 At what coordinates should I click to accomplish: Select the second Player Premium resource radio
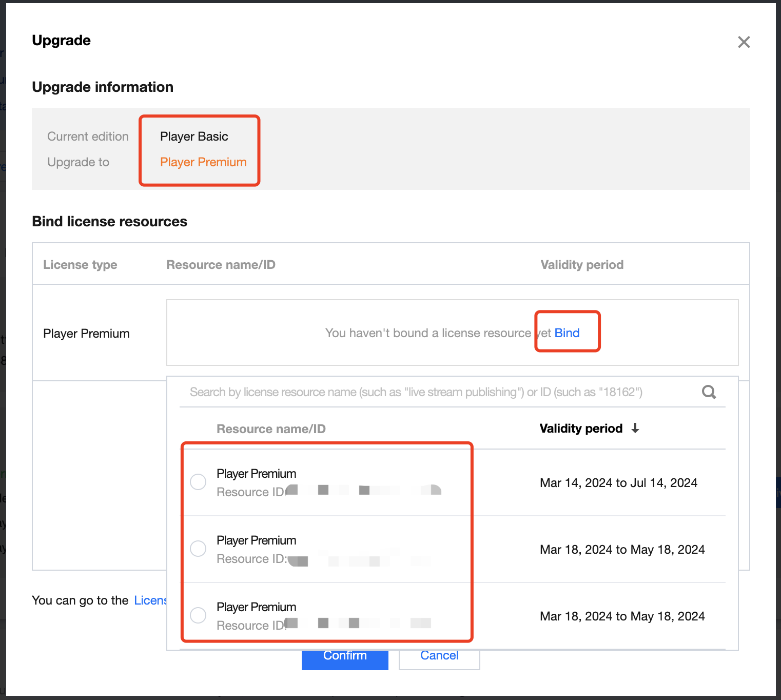(x=198, y=549)
